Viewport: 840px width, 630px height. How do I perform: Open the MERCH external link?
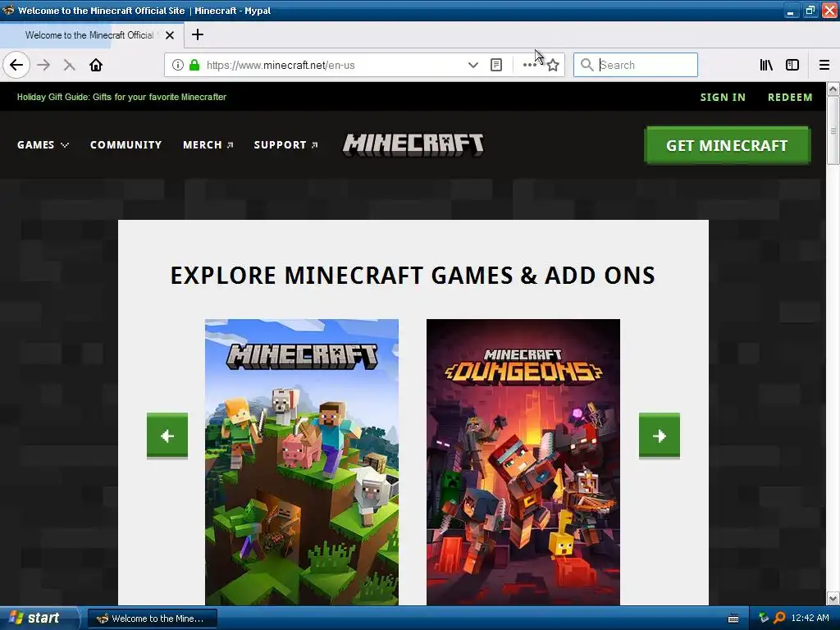(x=208, y=144)
